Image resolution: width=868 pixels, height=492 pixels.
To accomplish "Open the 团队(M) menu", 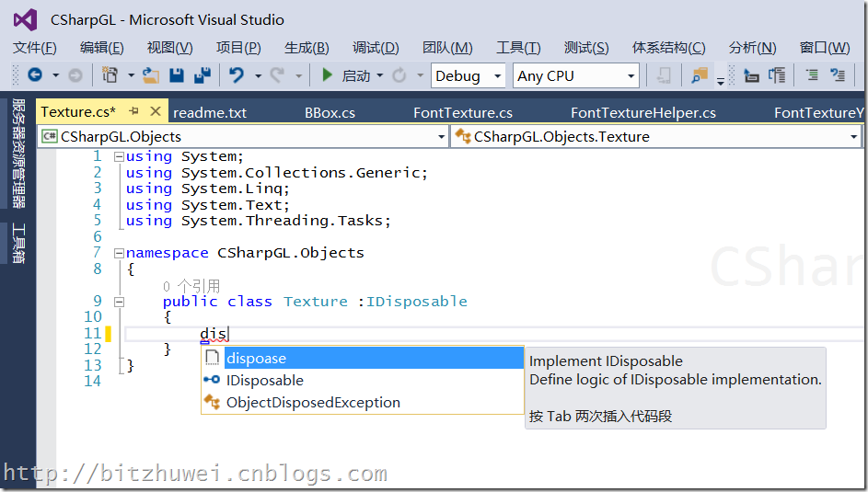I will [448, 48].
